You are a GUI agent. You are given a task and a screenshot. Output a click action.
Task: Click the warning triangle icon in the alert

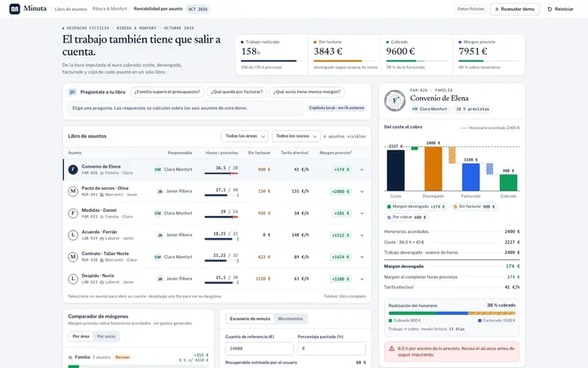[391, 349]
